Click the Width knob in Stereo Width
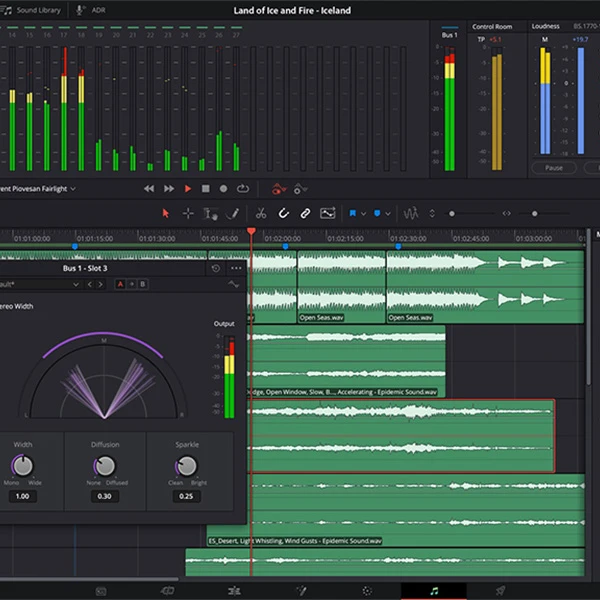 pyautogui.click(x=22, y=466)
